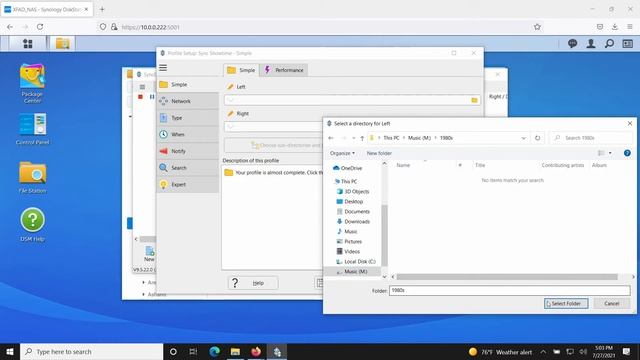640x360 pixels.
Task: Browse folder icon for Left path
Action: tap(474, 100)
